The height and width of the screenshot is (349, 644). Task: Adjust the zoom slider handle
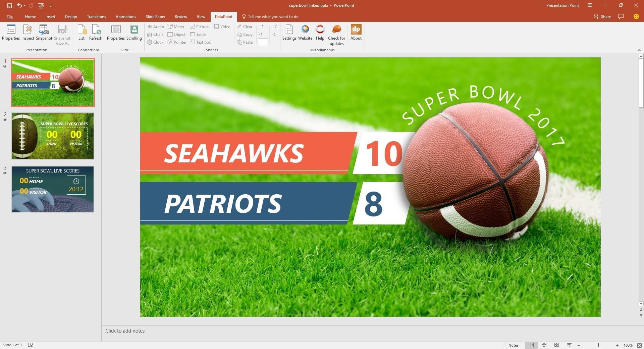(x=598, y=345)
